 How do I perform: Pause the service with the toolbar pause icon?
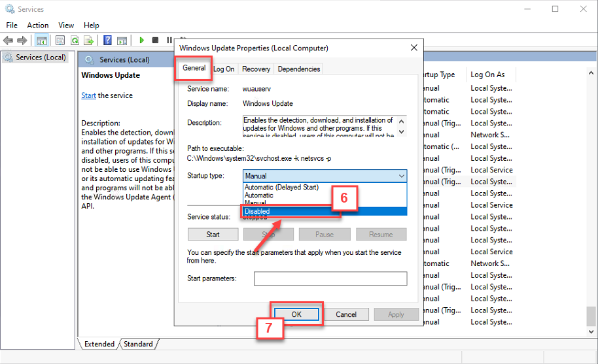tap(169, 40)
